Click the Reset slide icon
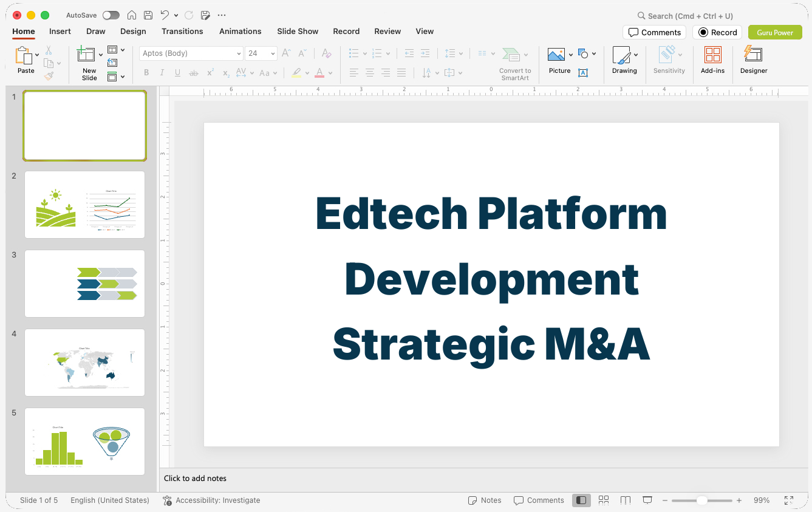Viewport: 812px width, 512px height. pos(112,63)
